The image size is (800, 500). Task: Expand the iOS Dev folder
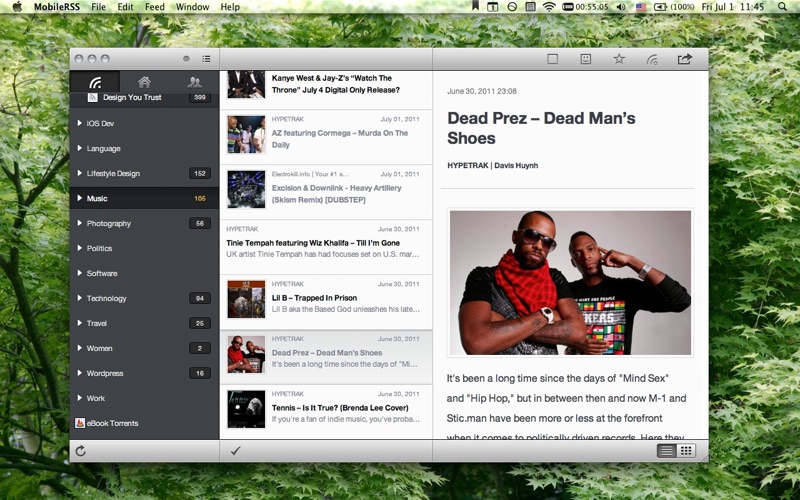tap(80, 123)
